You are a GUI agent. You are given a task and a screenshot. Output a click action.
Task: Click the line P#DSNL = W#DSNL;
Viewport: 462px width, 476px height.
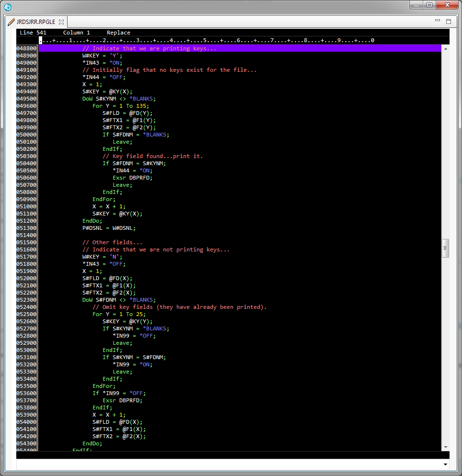109,228
